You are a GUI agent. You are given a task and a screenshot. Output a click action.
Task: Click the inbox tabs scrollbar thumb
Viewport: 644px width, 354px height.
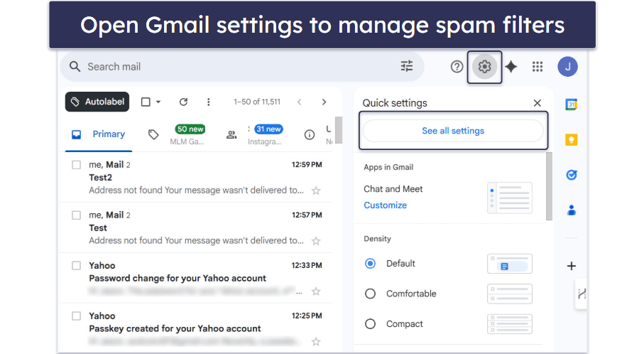(339, 130)
